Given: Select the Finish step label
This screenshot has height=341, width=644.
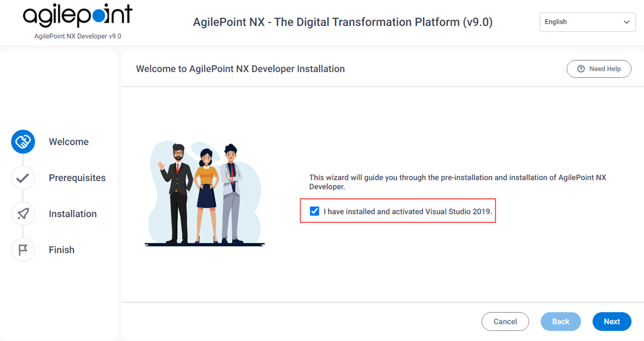Looking at the screenshot, I should click(62, 250).
